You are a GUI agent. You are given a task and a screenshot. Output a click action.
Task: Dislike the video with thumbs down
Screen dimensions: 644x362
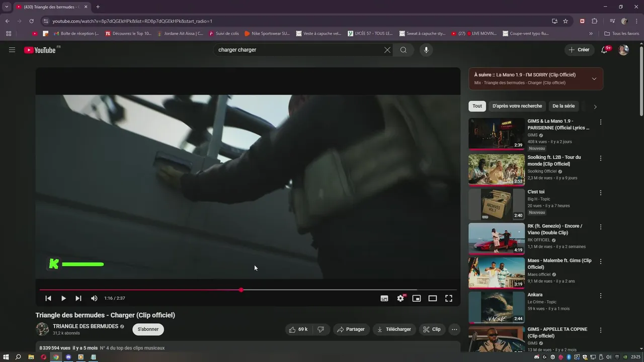320,329
